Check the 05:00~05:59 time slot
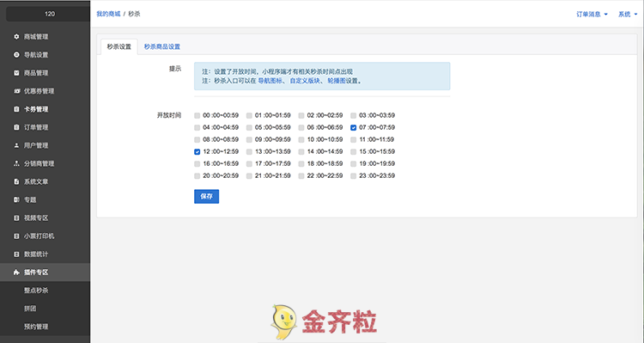 (249, 127)
